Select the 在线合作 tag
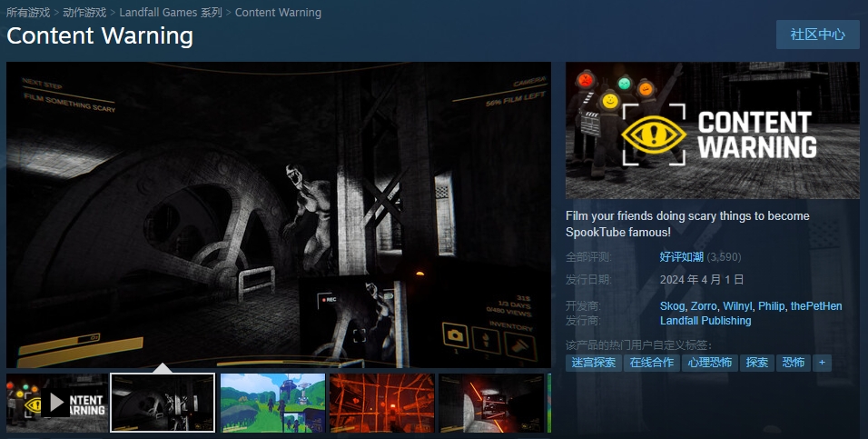This screenshot has width=868, height=439. (652, 363)
